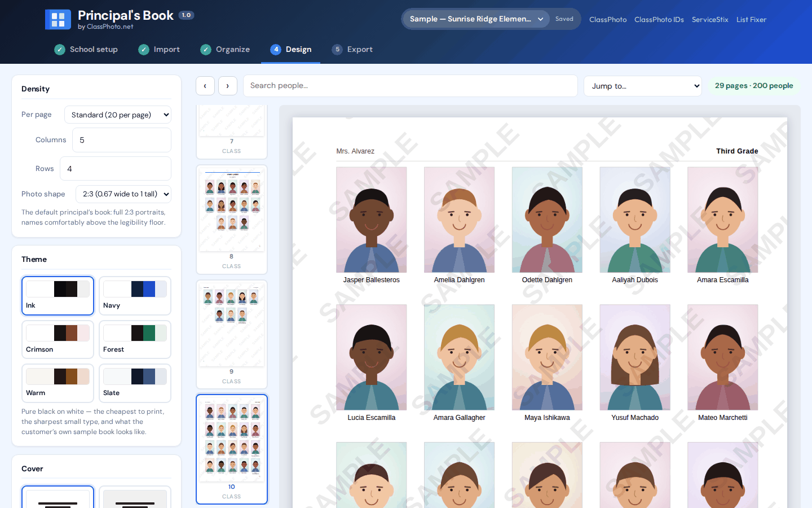Image resolution: width=812 pixels, height=508 pixels.
Task: Click the Organize step checkmark icon
Action: tap(206, 50)
